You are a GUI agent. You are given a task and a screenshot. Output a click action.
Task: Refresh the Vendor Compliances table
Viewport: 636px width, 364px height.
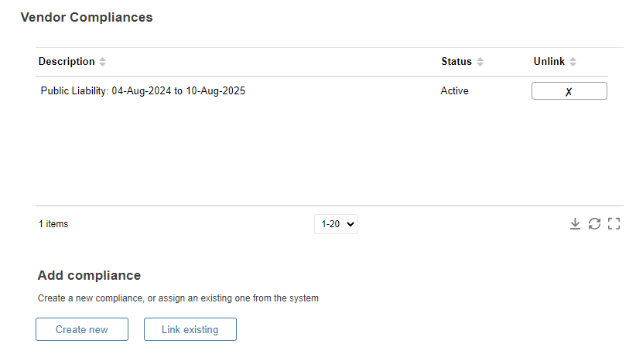click(594, 224)
